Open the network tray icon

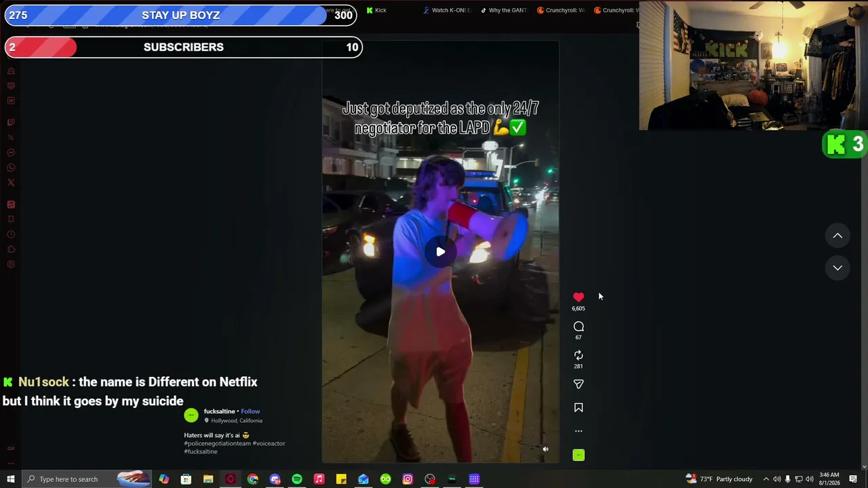[798, 479]
